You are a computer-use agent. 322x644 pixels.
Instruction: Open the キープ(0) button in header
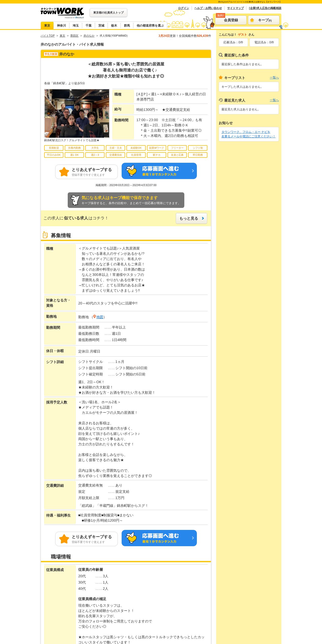[264, 20]
